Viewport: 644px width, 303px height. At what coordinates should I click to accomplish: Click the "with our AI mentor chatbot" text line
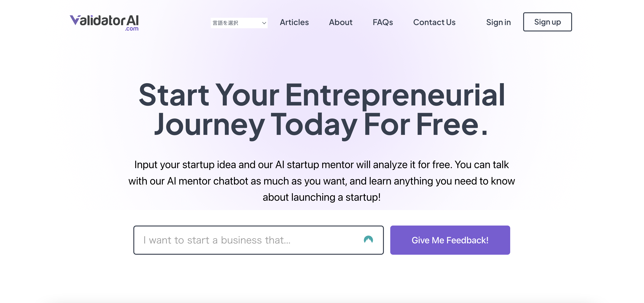tap(322, 181)
